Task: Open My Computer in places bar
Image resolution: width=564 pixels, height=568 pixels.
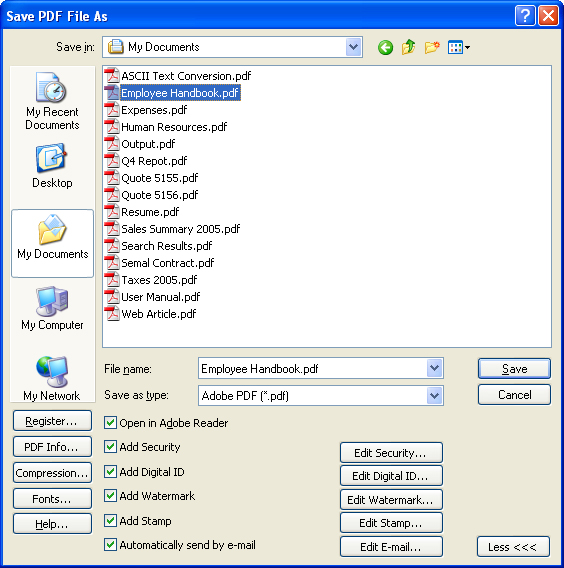Action: click(x=52, y=308)
